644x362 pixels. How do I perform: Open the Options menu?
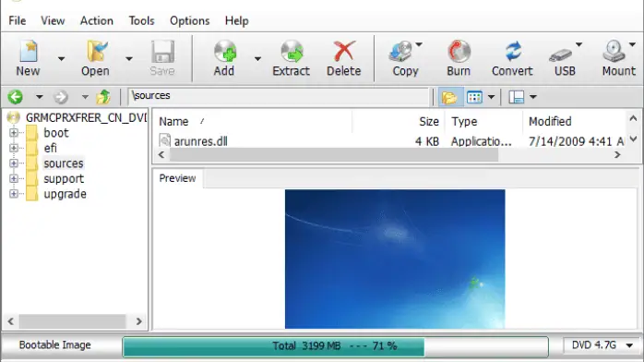[190, 21]
